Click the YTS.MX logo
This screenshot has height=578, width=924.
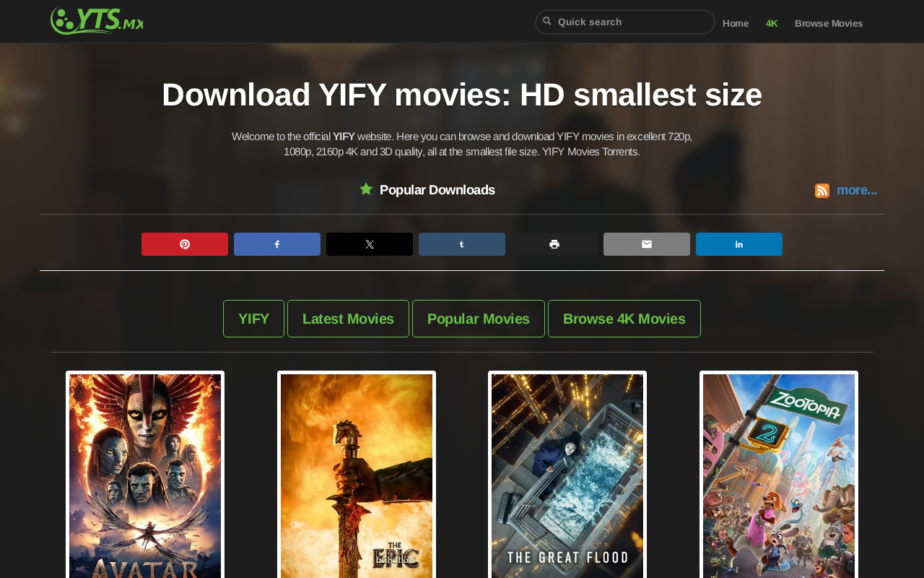(97, 21)
